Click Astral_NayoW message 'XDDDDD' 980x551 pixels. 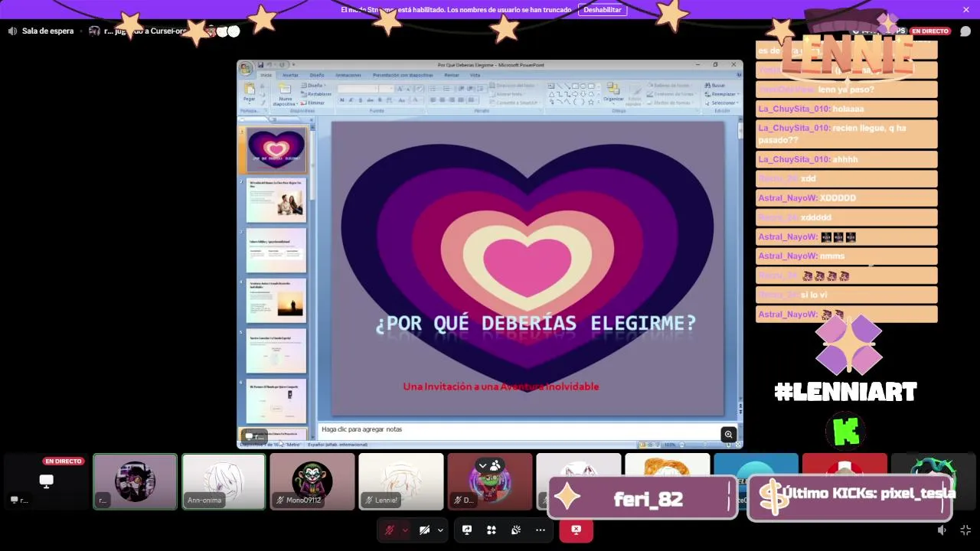[846, 197]
